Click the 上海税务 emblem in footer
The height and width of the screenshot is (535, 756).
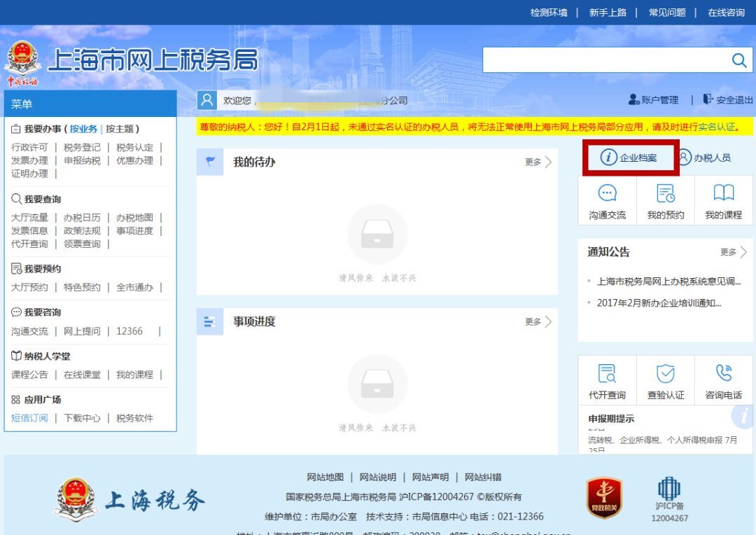point(76,500)
